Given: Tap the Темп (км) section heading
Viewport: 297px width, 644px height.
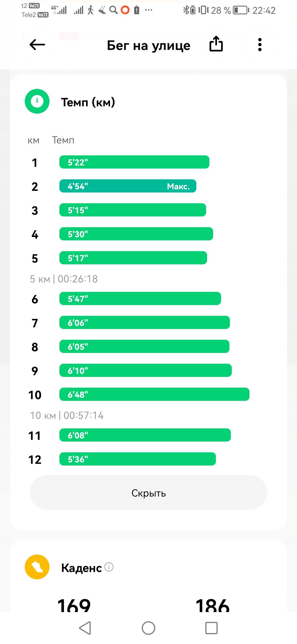Looking at the screenshot, I should pyautogui.click(x=88, y=102).
